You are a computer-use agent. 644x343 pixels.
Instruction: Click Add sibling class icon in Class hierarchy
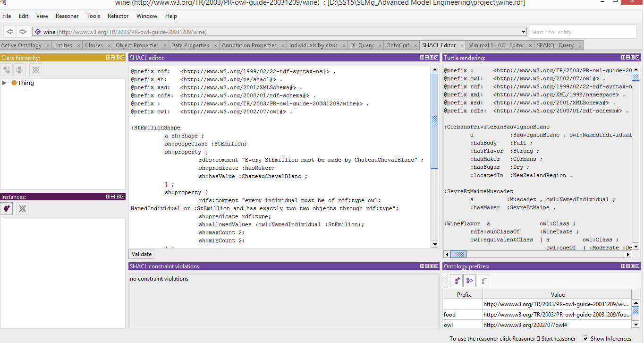[x=20, y=70]
